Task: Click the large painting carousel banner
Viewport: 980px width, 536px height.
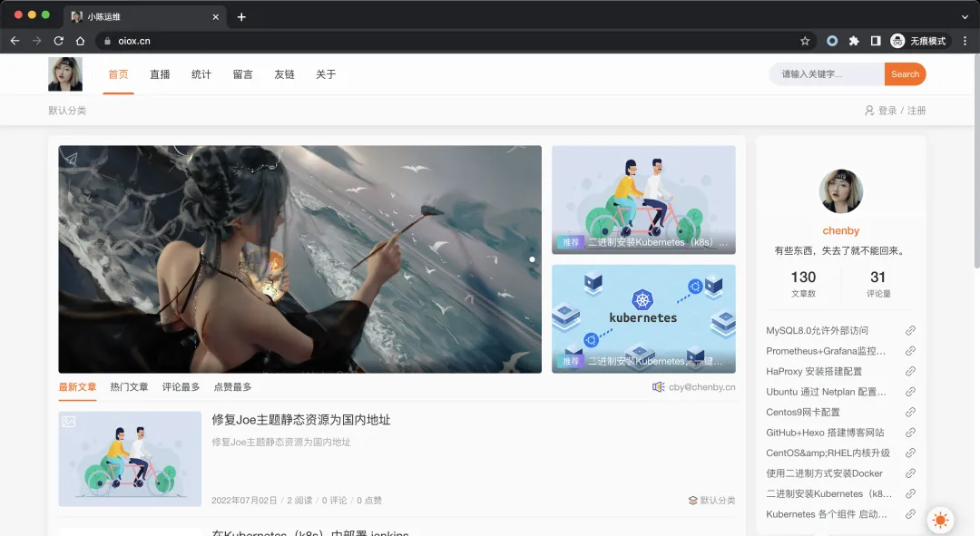Action: 300,259
